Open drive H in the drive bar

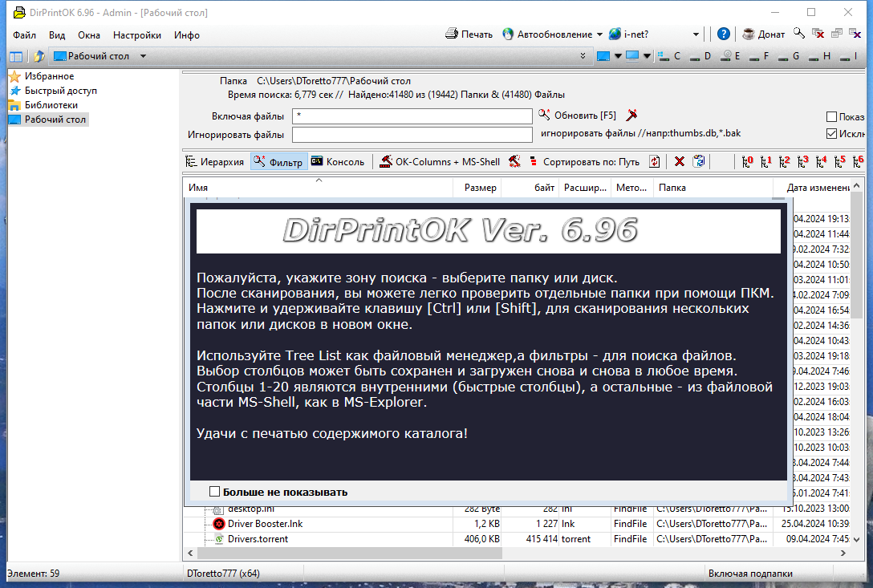point(819,55)
